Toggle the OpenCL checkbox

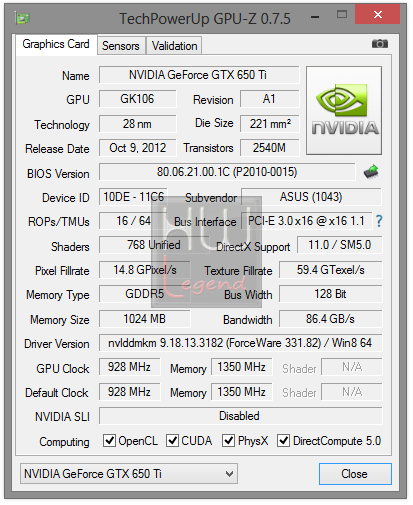coord(109,440)
